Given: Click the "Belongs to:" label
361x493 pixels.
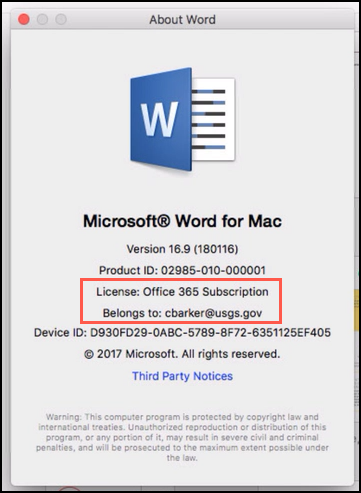Looking at the screenshot, I should [x=132, y=313].
